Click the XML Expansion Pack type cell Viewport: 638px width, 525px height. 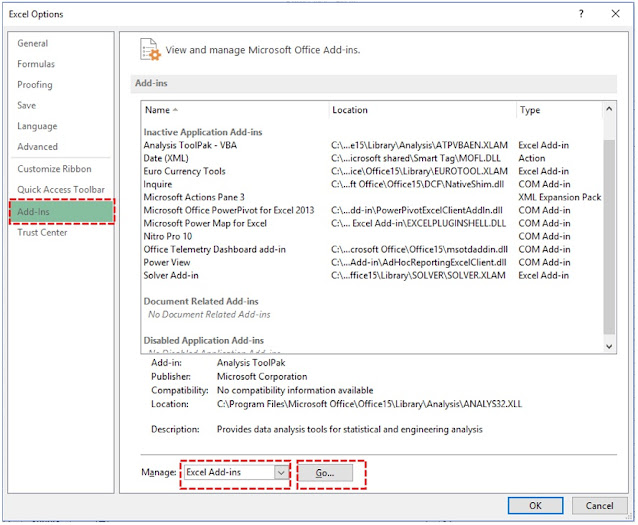pos(559,197)
